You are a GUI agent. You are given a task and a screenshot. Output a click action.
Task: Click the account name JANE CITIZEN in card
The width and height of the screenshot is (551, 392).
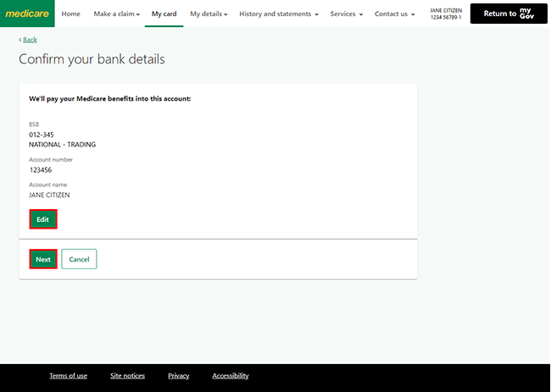(x=49, y=195)
